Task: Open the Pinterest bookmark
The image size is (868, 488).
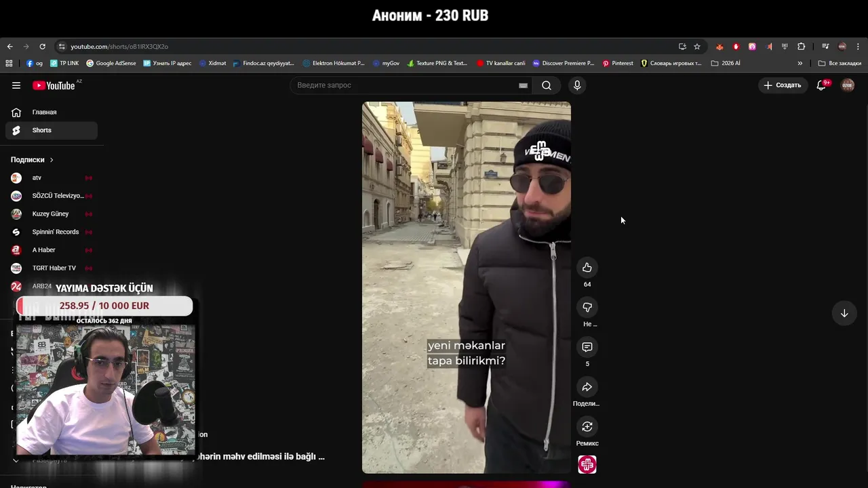Action: [x=618, y=63]
